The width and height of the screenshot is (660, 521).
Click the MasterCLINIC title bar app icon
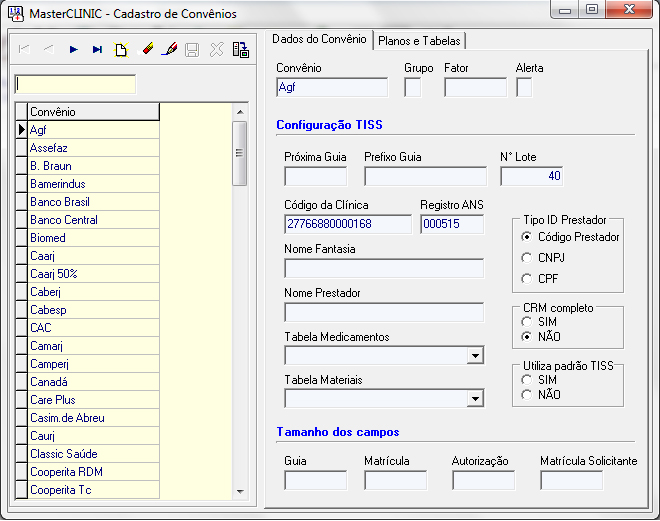(x=16, y=13)
